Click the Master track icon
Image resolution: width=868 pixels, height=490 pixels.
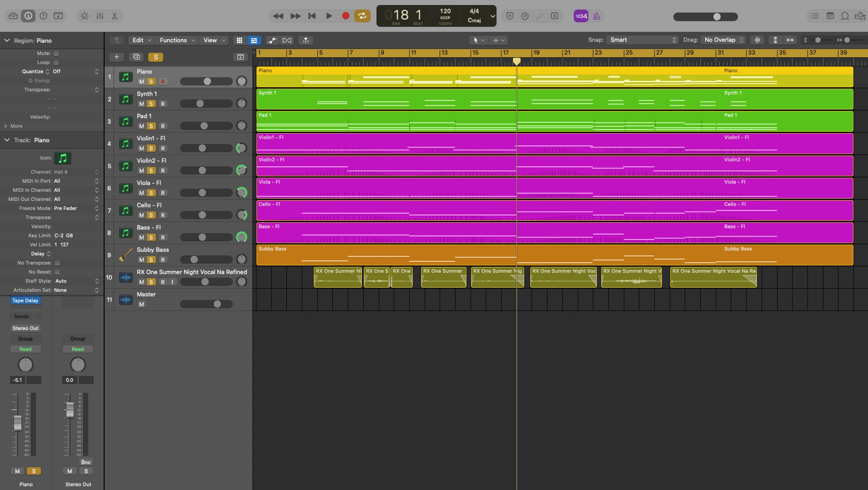pos(126,300)
